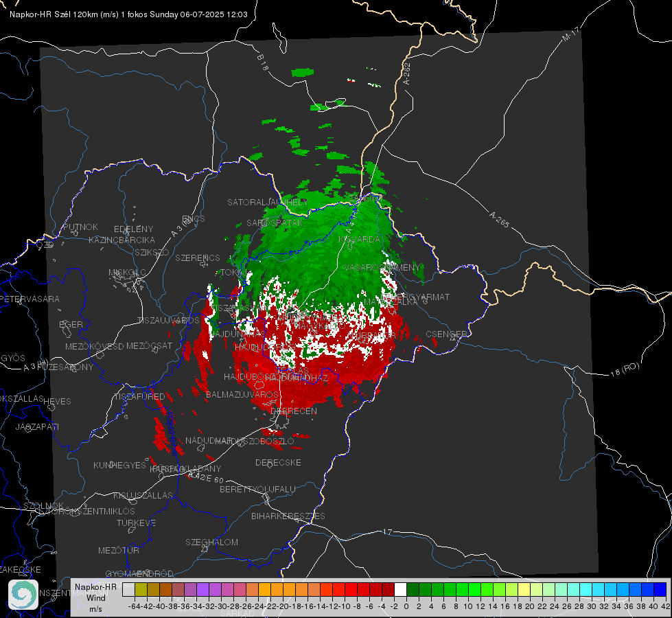Click the A42/E 60 road label
The width and height of the screenshot is (672, 618).
(x=206, y=477)
